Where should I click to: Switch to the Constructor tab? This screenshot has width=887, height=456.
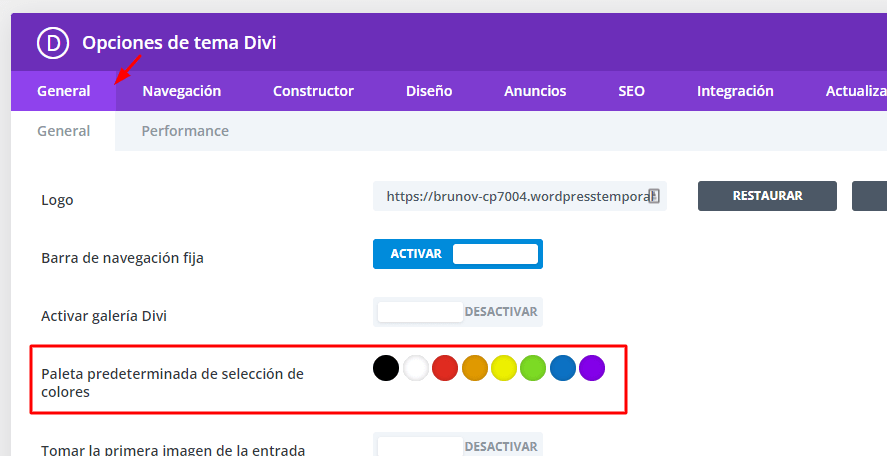click(x=313, y=91)
